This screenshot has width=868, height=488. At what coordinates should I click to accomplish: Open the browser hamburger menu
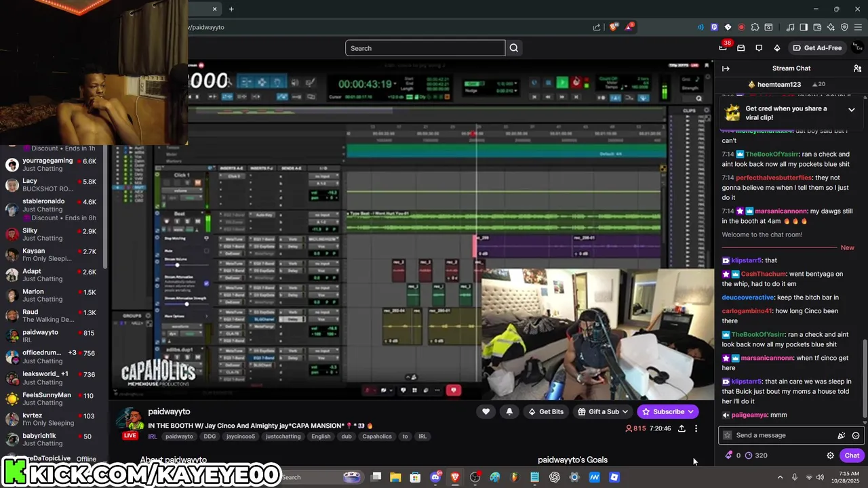tap(858, 27)
